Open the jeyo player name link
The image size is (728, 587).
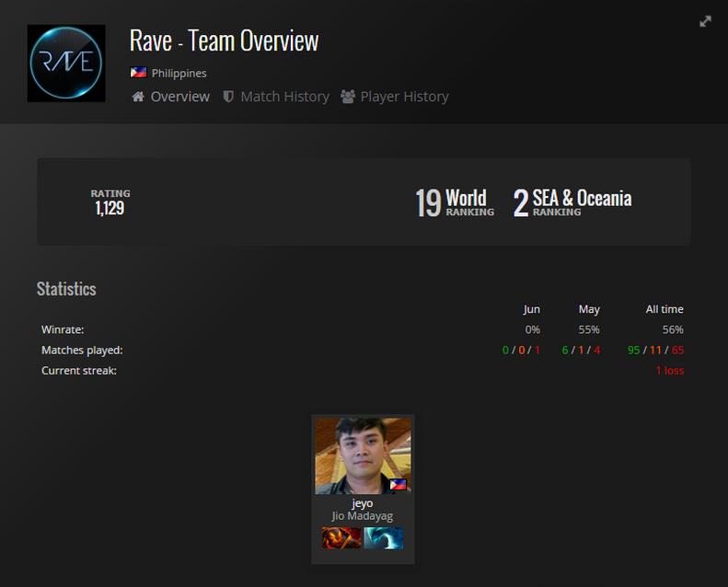pos(363,503)
